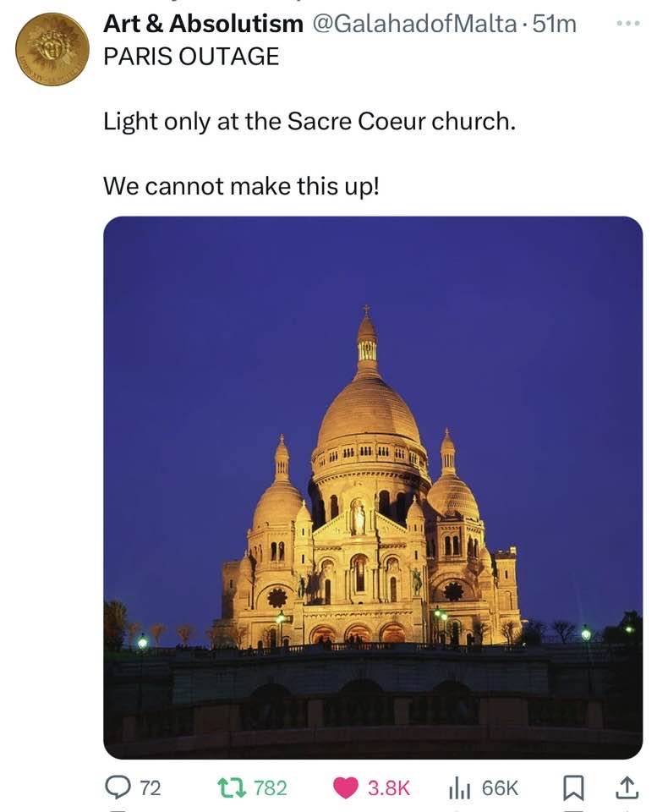Click the pink heart like icon
This screenshot has width=657, height=812.
[x=346, y=787]
